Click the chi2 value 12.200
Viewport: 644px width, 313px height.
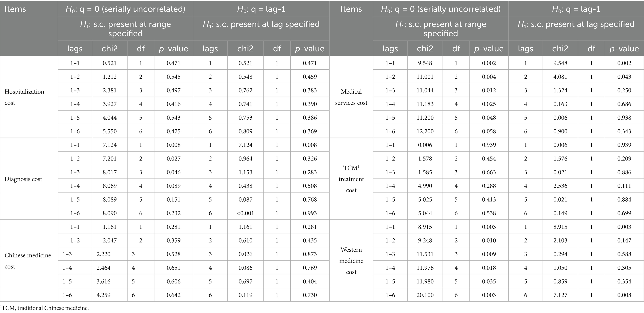click(425, 131)
